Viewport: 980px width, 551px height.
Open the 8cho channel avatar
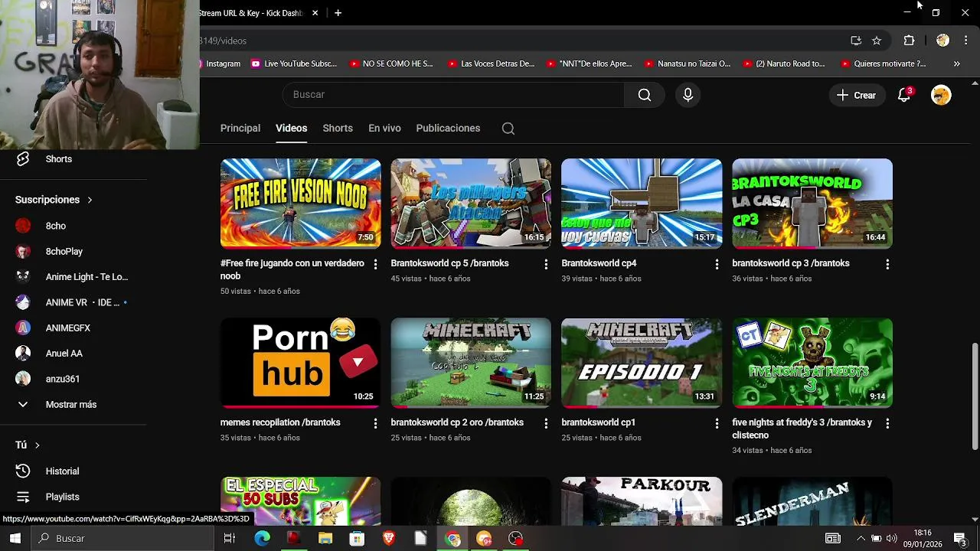coord(23,226)
